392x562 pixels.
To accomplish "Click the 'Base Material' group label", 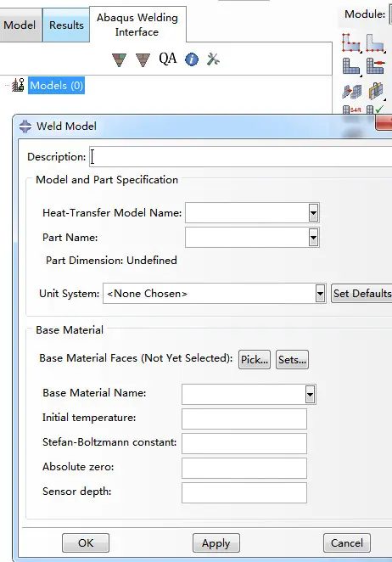I will [x=70, y=329].
